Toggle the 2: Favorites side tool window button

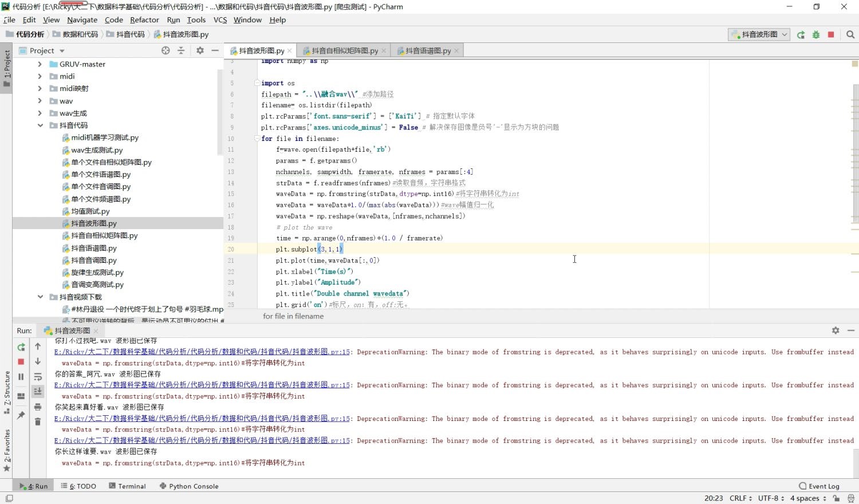(6, 450)
